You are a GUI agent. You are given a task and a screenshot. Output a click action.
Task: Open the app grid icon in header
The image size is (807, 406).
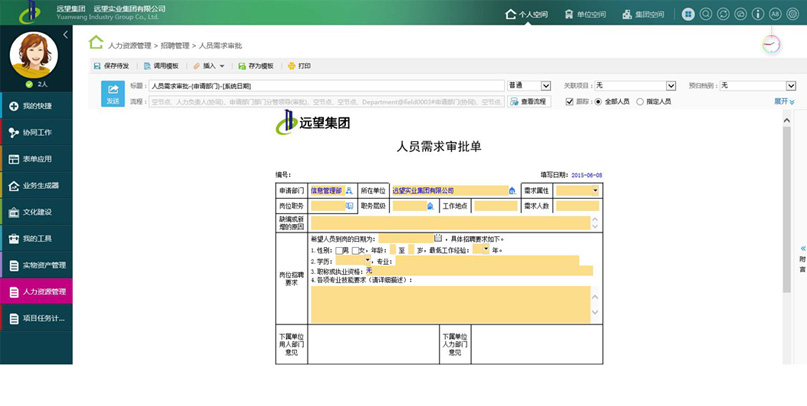pos(688,14)
